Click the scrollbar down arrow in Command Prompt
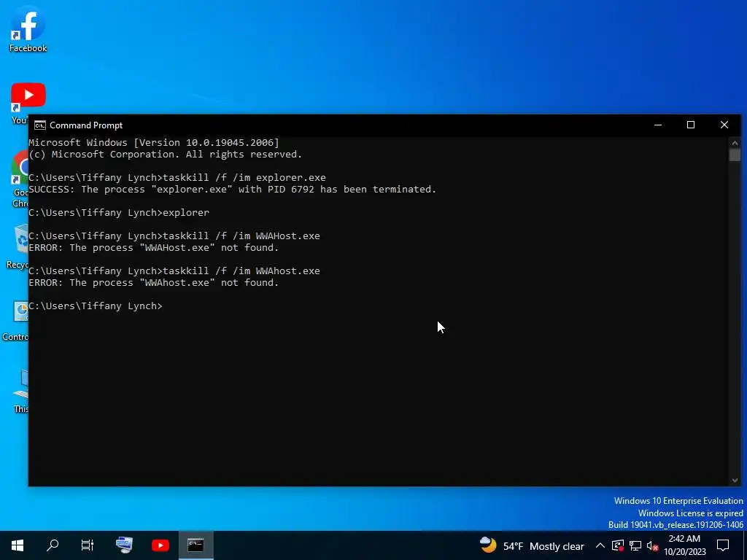This screenshot has height=560, width=747. 735,481
